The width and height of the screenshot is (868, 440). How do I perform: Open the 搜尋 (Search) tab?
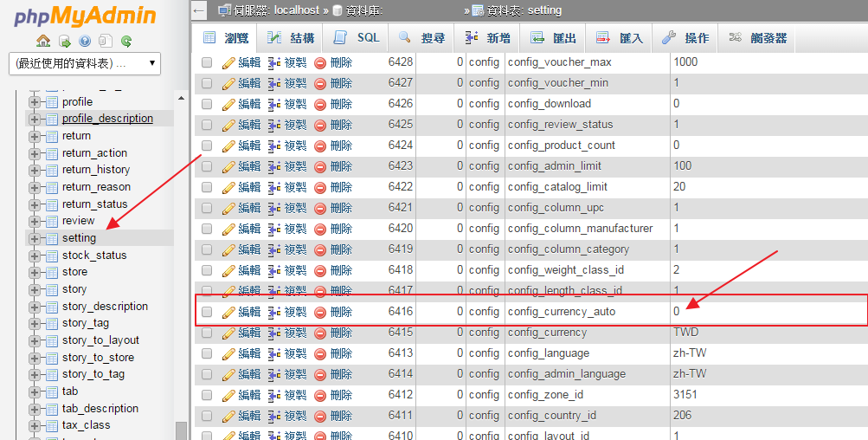click(421, 38)
